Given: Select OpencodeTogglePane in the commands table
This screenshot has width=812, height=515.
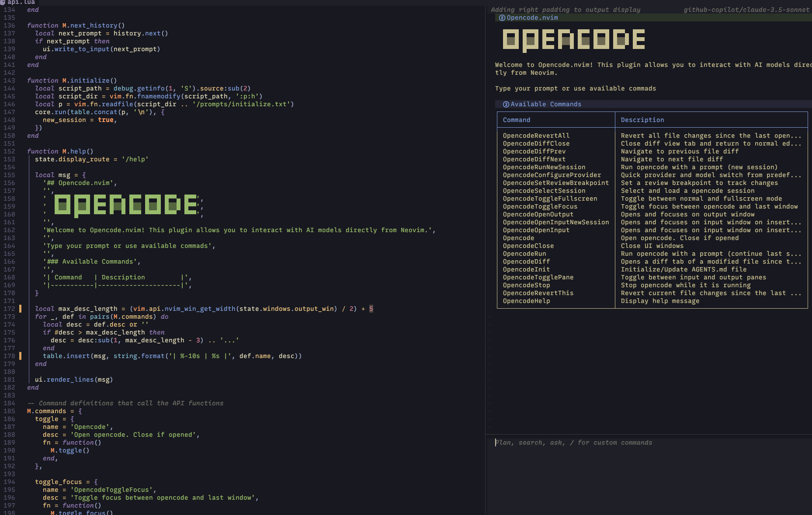Looking at the screenshot, I should 538,277.
